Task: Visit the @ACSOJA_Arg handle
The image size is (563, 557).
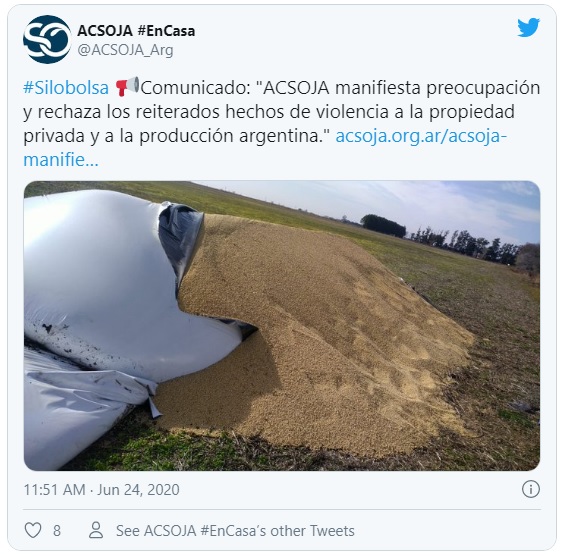Action: click(x=125, y=50)
